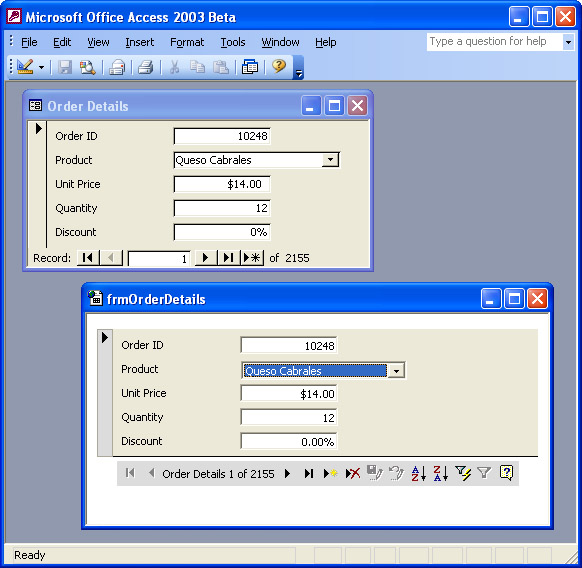Image resolution: width=582 pixels, height=568 pixels.
Task: Expand Product combo box in Order Details window
Action: (330, 160)
